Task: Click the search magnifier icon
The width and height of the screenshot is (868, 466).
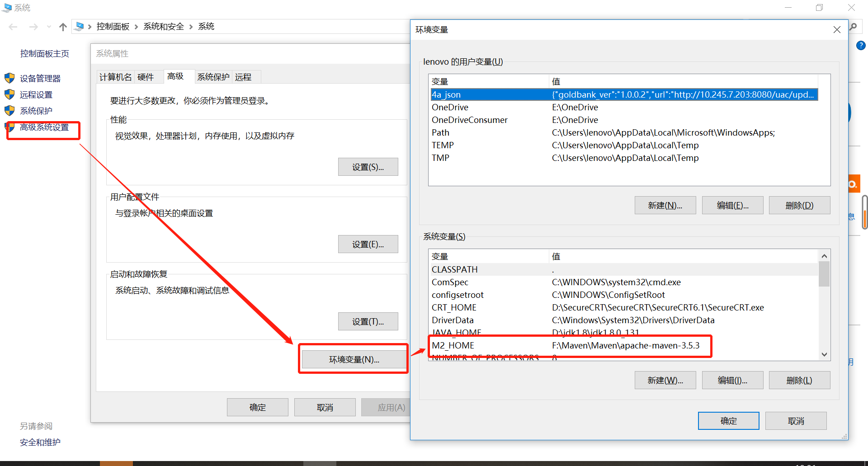Action: pyautogui.click(x=854, y=27)
